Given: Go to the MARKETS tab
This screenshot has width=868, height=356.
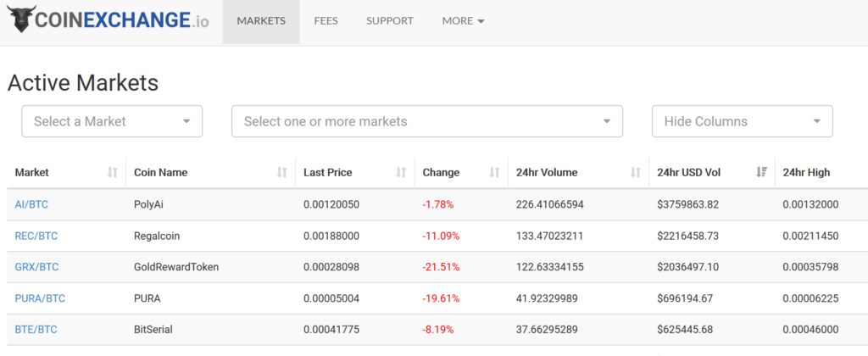Looking at the screenshot, I should [x=261, y=21].
